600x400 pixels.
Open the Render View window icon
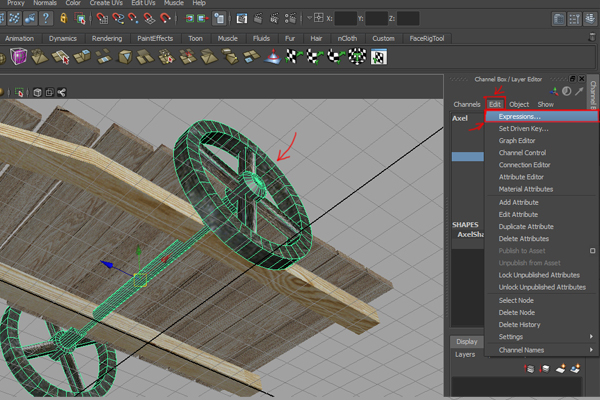tap(241, 18)
